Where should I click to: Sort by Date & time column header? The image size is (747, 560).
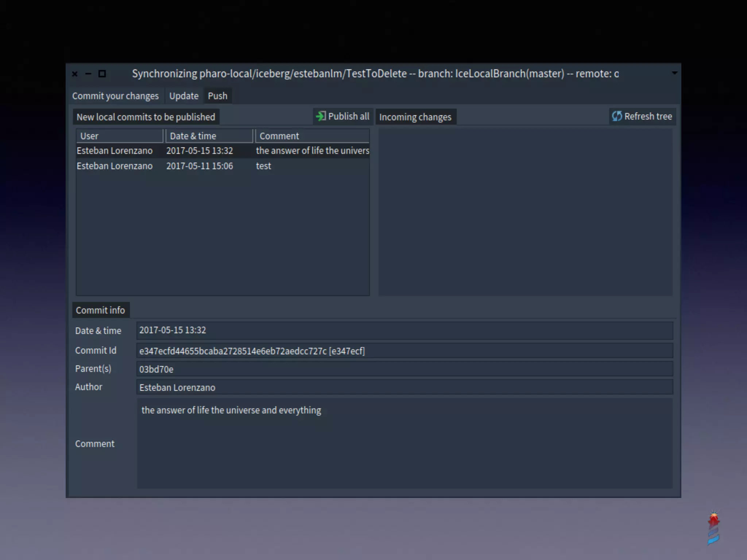tap(209, 136)
